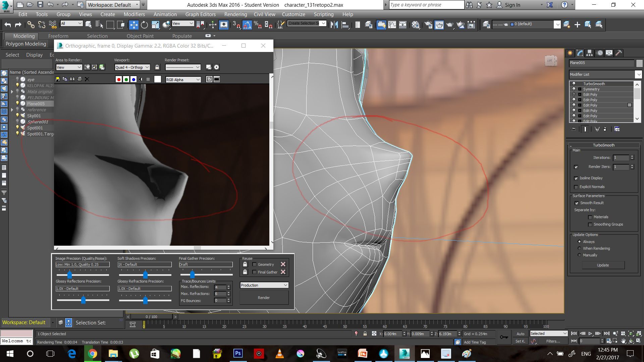Click the Sign In link
The image size is (644, 362).
[513, 5]
